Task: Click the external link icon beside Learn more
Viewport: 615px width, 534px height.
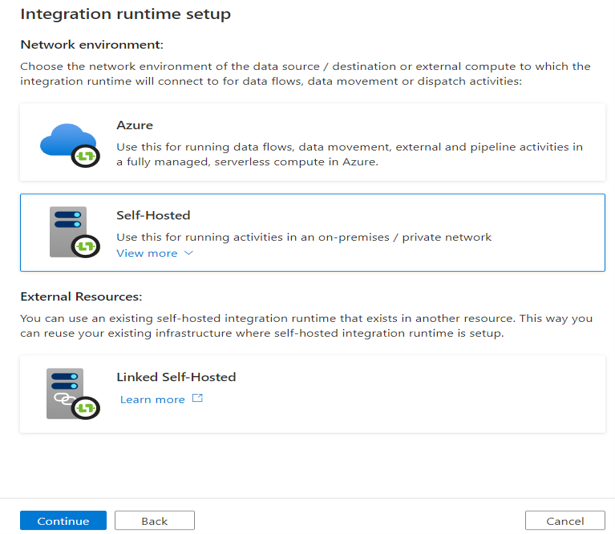Action: 197,399
